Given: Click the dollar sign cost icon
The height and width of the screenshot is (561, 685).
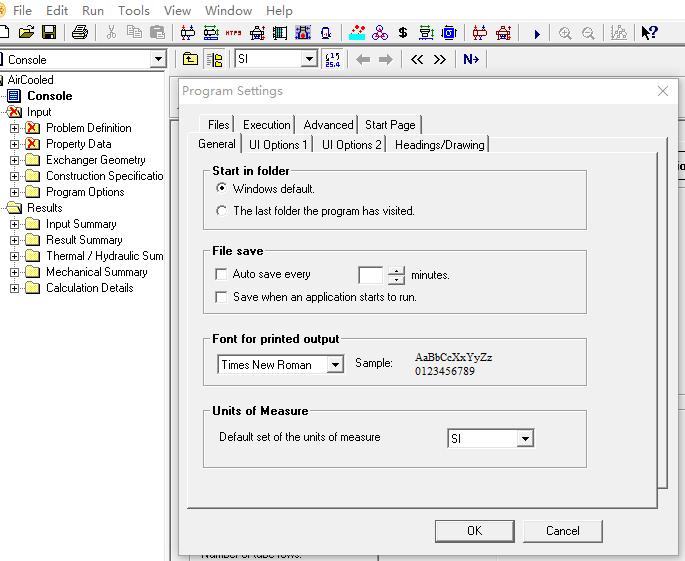Looking at the screenshot, I should 403,33.
